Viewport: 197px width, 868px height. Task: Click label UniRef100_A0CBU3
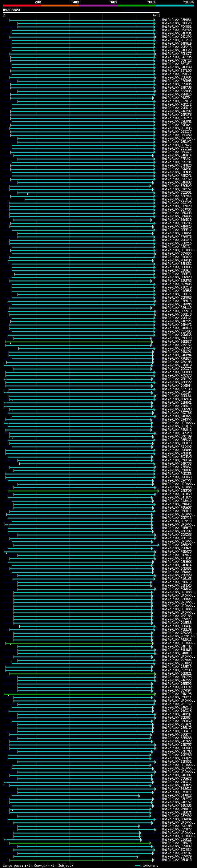(x=176, y=372)
